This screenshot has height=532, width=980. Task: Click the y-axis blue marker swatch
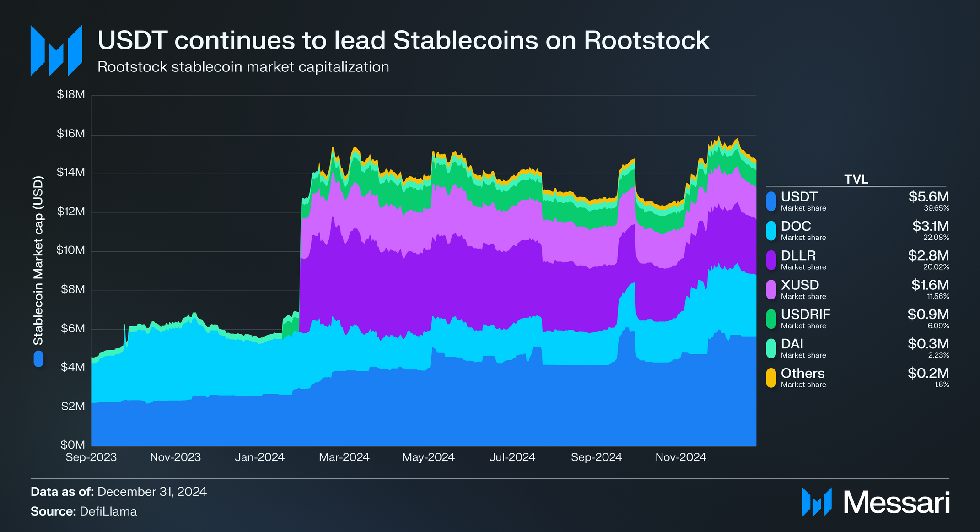coord(38,359)
